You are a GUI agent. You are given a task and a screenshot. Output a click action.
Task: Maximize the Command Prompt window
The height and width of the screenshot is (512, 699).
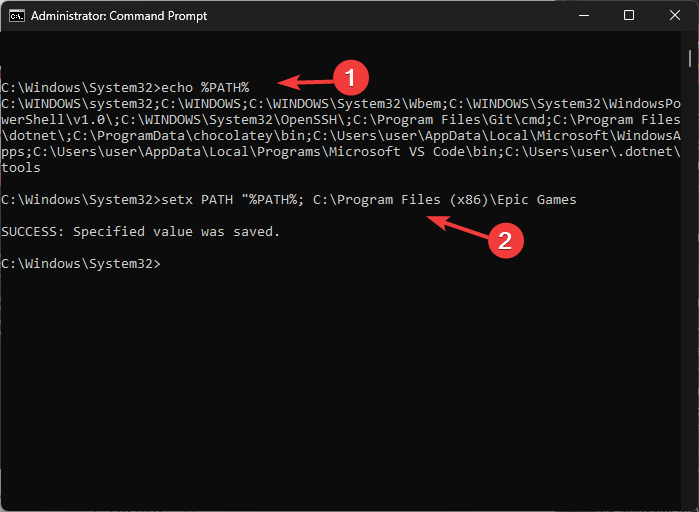(x=629, y=16)
